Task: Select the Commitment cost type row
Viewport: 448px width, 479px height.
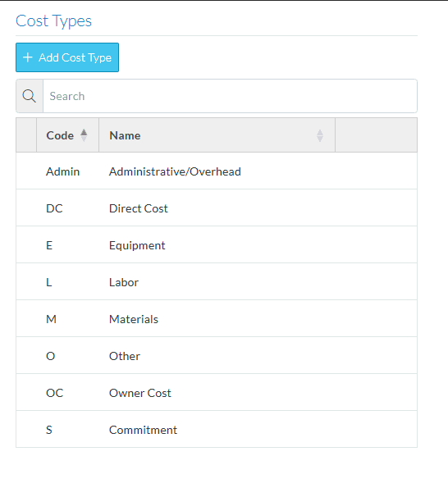Action: click(217, 430)
